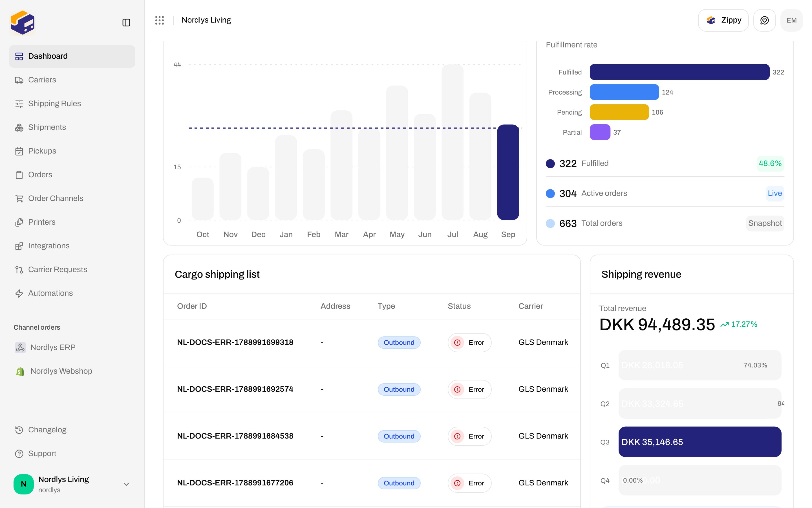Click error icon for order ending 699318

pos(457,343)
